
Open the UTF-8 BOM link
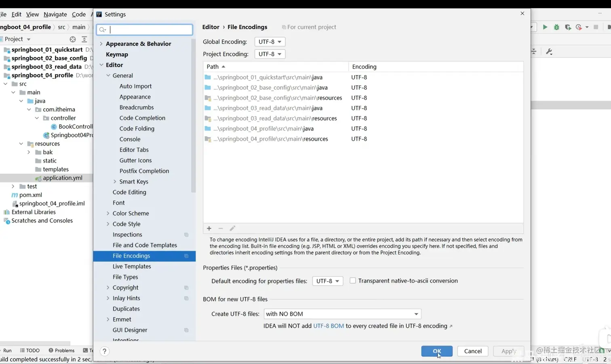coord(329,326)
